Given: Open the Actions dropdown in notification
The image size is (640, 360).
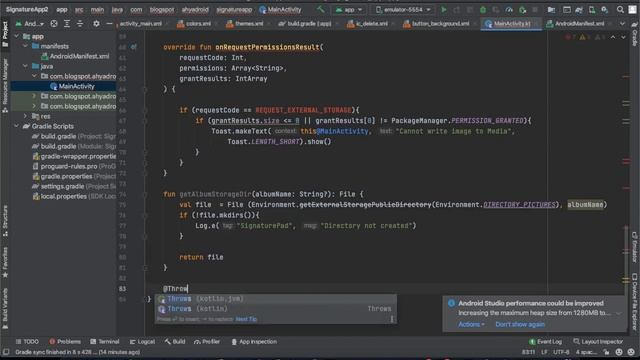Looking at the screenshot, I should (x=471, y=324).
